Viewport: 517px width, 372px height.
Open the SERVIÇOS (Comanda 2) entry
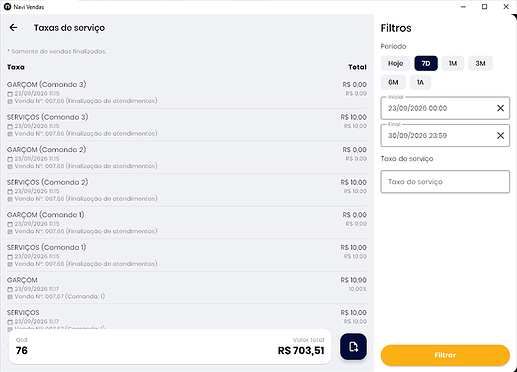pos(187,190)
